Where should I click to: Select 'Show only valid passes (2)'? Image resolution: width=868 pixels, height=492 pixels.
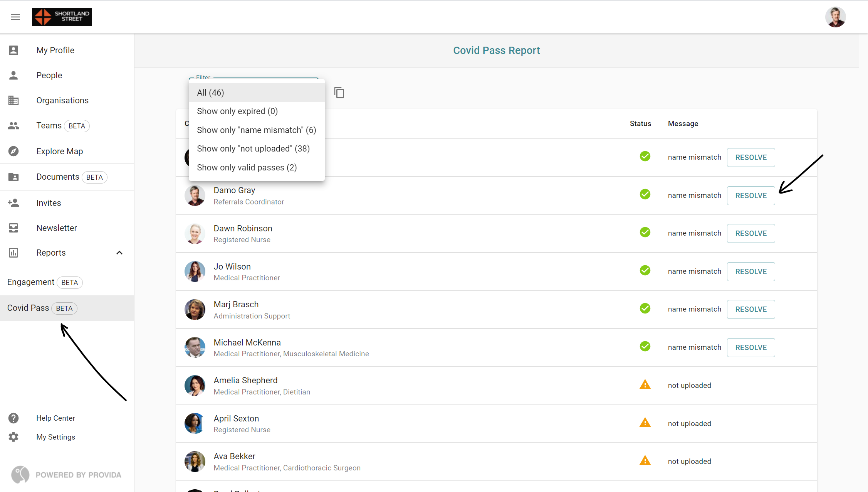[247, 167]
